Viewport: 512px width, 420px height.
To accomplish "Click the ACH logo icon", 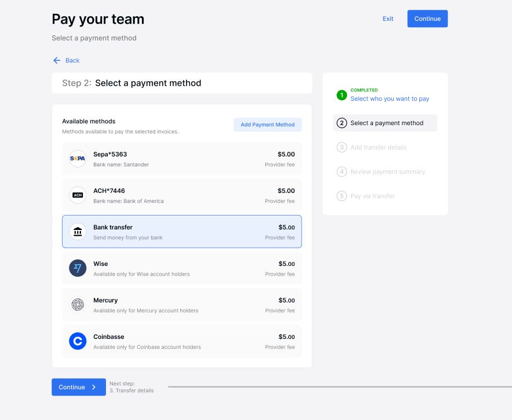I will (x=78, y=195).
